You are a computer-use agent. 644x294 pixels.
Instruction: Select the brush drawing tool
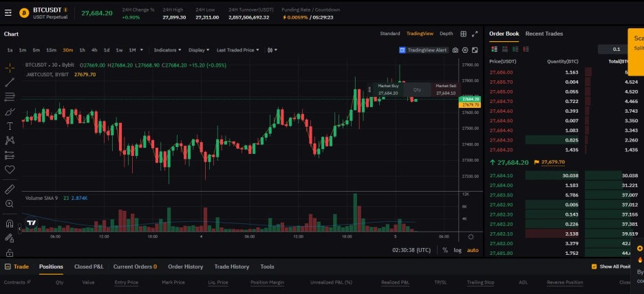[10, 111]
